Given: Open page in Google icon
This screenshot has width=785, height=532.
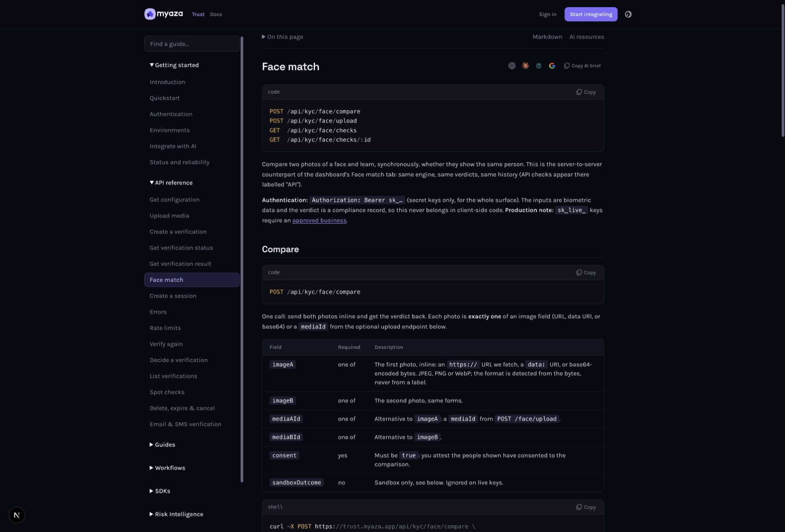Looking at the screenshot, I should pos(552,66).
